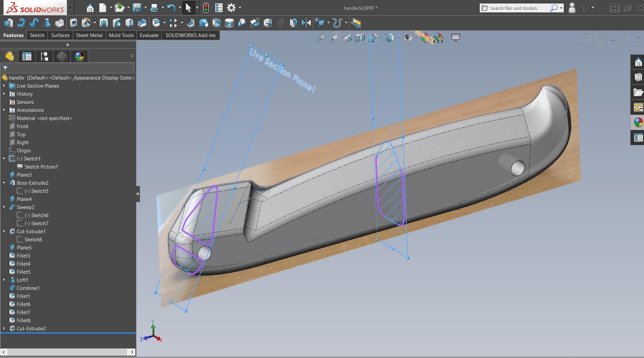This screenshot has width=644, height=358.
Task: Switch to the ConfigurationManager tab
Action: point(44,56)
